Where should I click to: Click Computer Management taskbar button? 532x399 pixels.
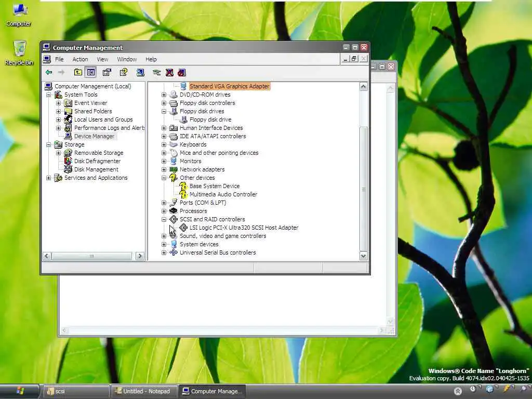tap(212, 391)
